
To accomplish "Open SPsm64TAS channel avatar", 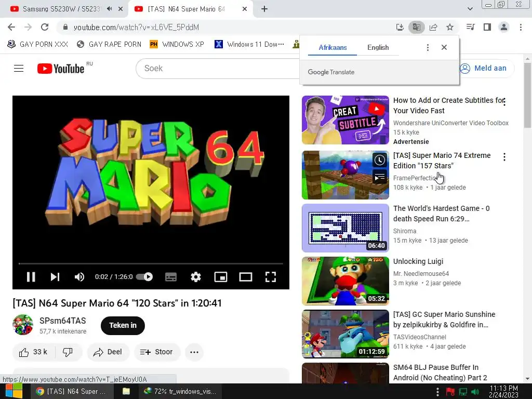I will [x=23, y=325].
